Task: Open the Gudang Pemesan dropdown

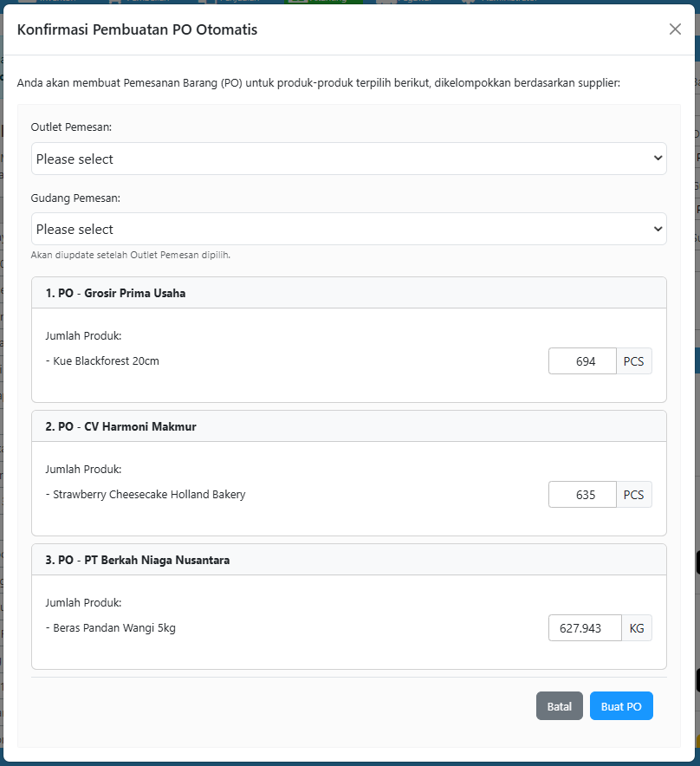Action: coord(348,229)
